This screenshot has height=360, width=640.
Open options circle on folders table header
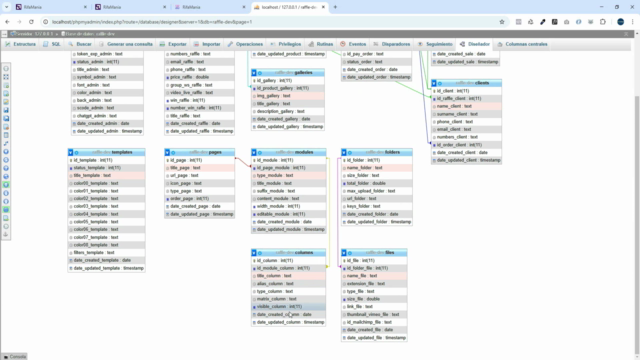click(350, 153)
